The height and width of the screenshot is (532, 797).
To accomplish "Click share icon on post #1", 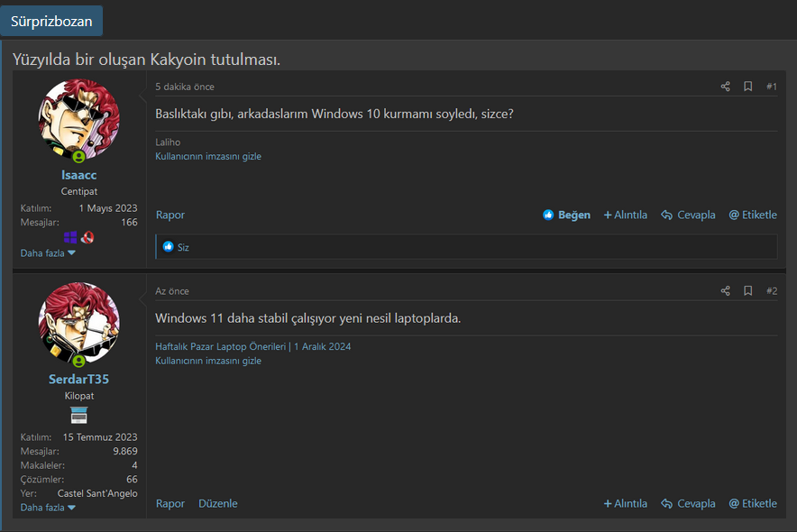I will coord(725,87).
